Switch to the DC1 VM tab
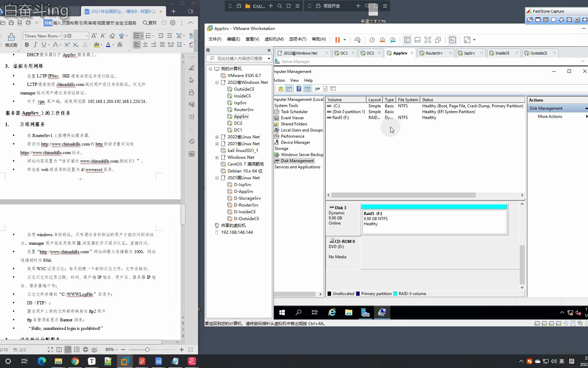 coord(344,53)
